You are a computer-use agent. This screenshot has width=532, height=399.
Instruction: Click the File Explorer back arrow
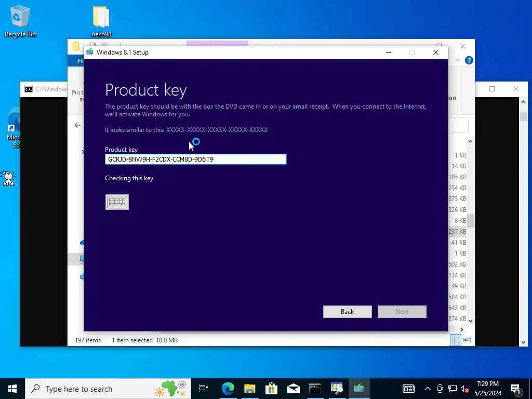point(77,125)
